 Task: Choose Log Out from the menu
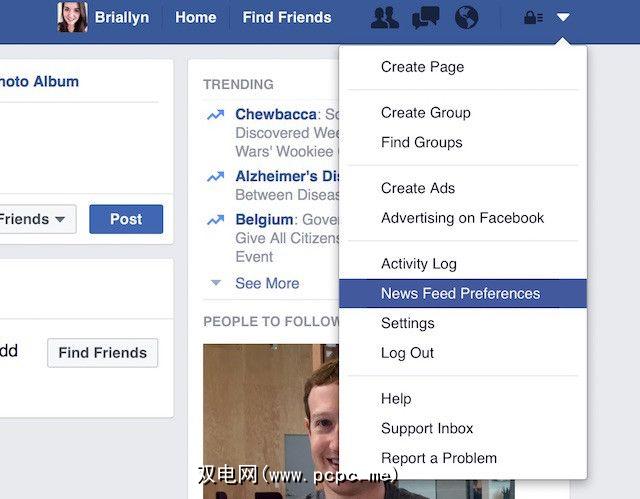pos(407,353)
